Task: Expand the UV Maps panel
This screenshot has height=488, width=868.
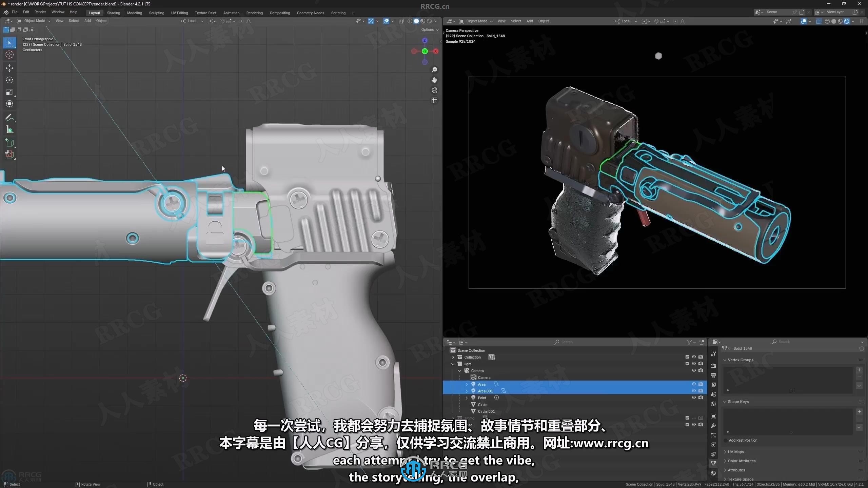Action: tap(735, 452)
